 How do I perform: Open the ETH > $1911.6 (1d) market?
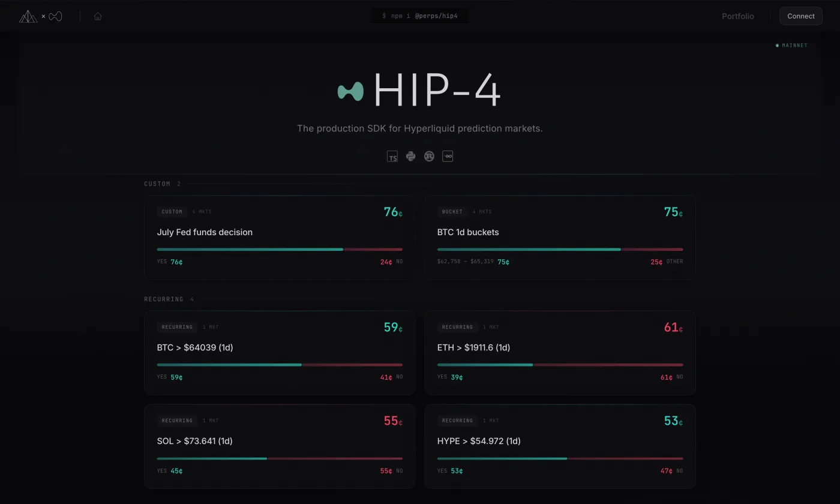pos(560,353)
